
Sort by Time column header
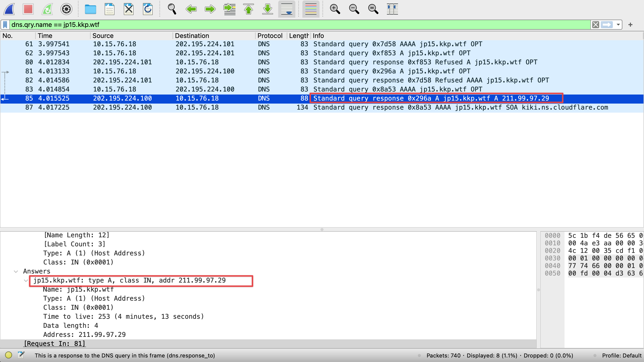click(63, 36)
